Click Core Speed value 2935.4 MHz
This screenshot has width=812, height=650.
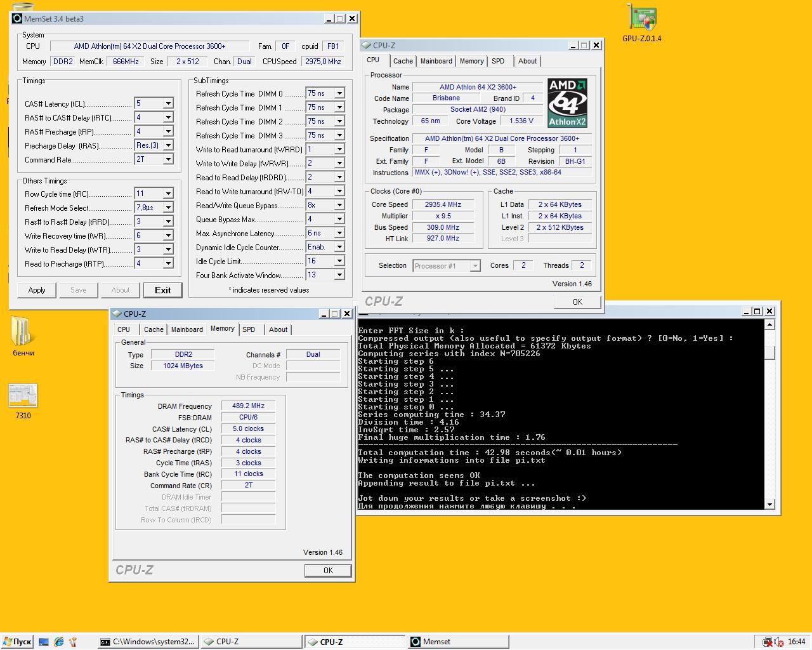coord(443,204)
